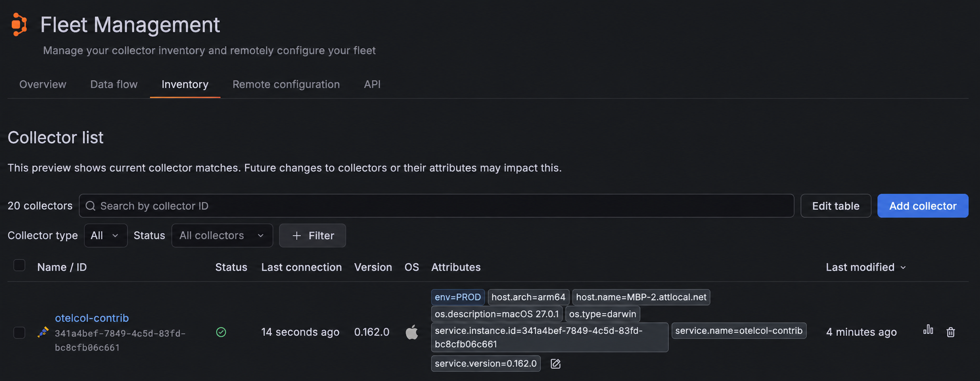The height and width of the screenshot is (381, 980).
Task: Click the Edit table button
Action: (x=836, y=206)
